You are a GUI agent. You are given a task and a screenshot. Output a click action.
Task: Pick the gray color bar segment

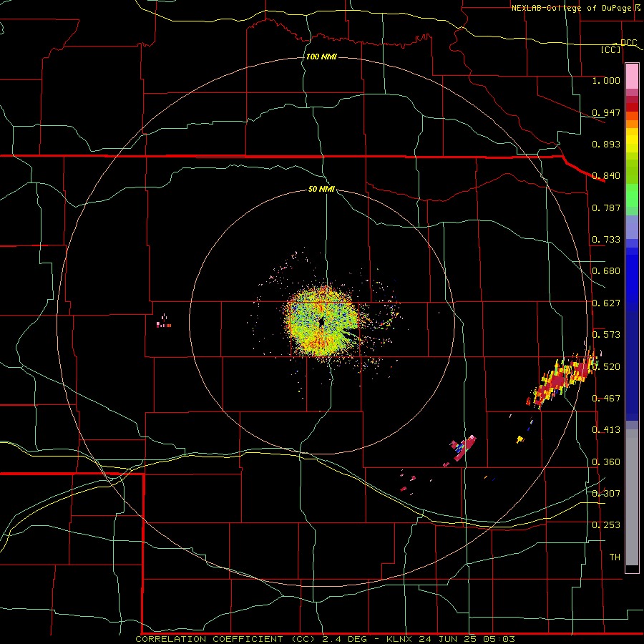click(632, 497)
